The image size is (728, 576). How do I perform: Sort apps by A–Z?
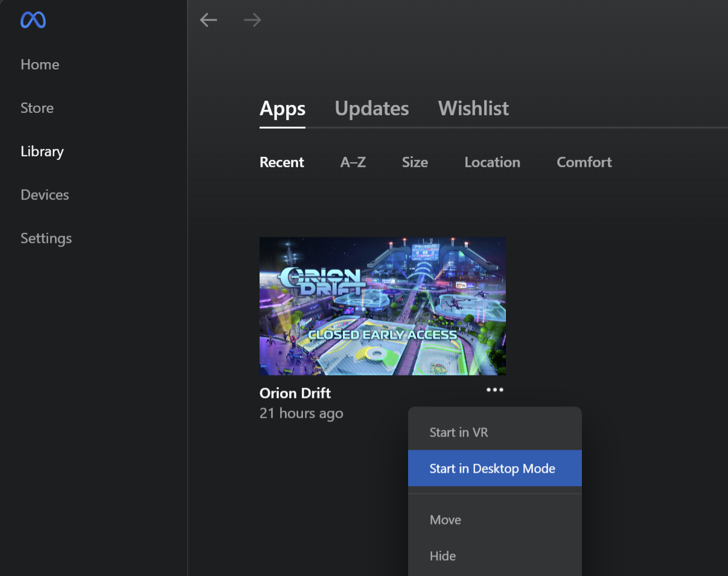353,162
